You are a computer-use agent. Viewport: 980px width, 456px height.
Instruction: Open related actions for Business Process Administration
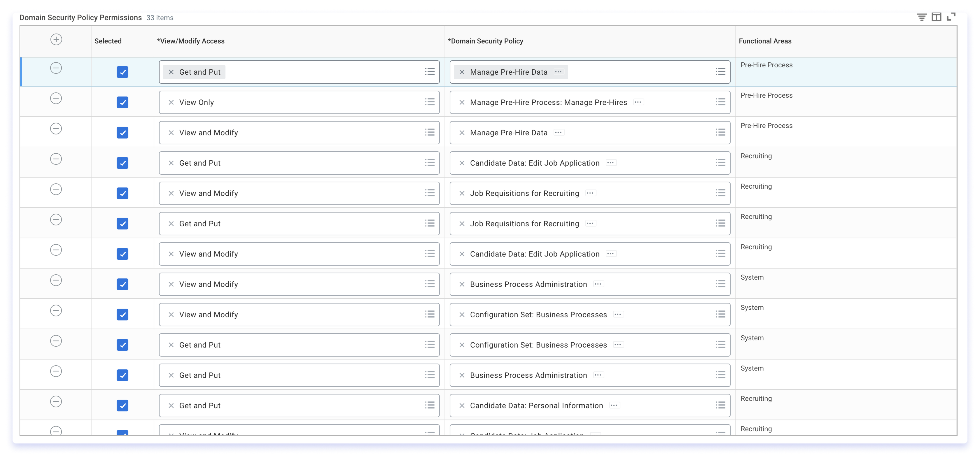pos(598,284)
